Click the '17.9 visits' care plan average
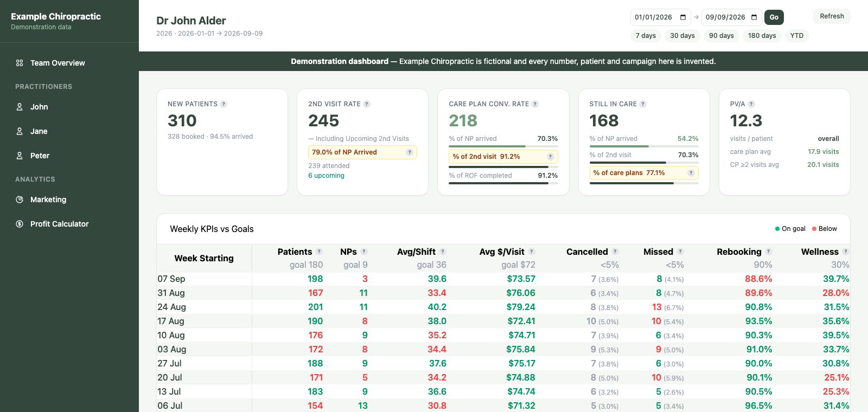This screenshot has height=412, width=868. point(823,152)
